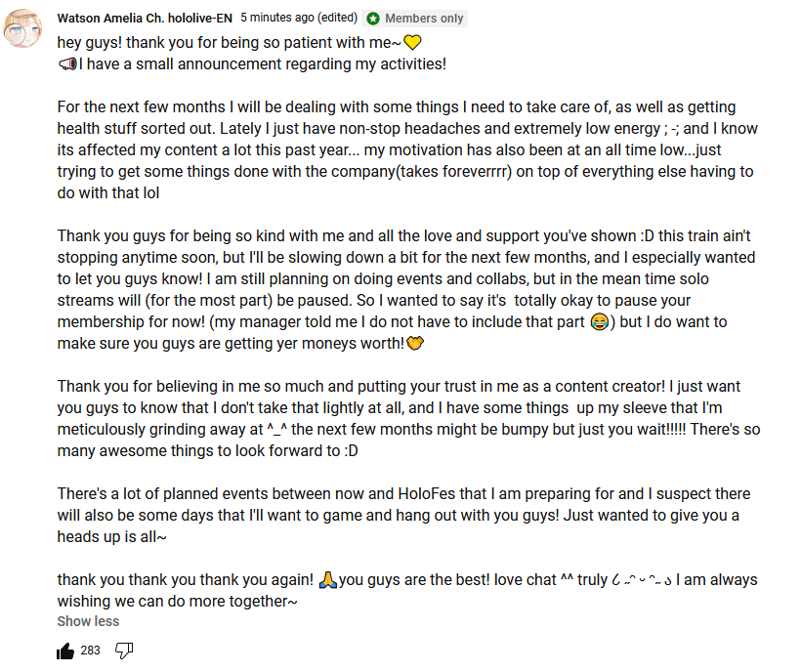The height and width of the screenshot is (672, 801).
Task: Click the green star members badge icon
Action: coord(373,19)
